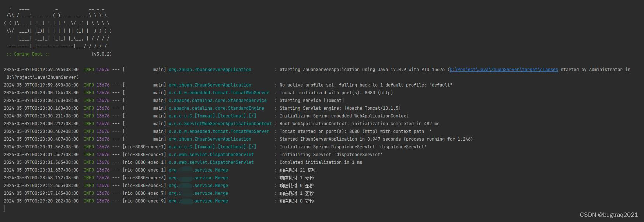Click logger name w.s.c.ServletWebServerApplicationContext
The width and height of the screenshot is (644, 222).
[x=220, y=124]
